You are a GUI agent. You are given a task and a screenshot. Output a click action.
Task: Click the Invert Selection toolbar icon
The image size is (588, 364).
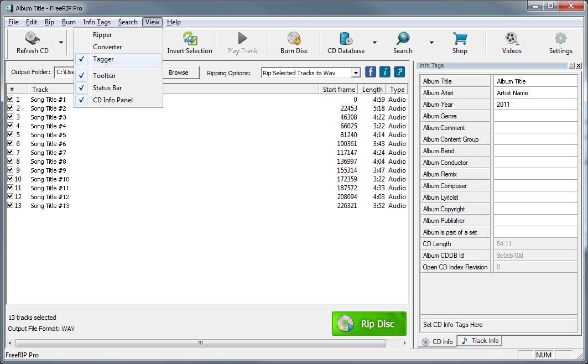pyautogui.click(x=190, y=38)
